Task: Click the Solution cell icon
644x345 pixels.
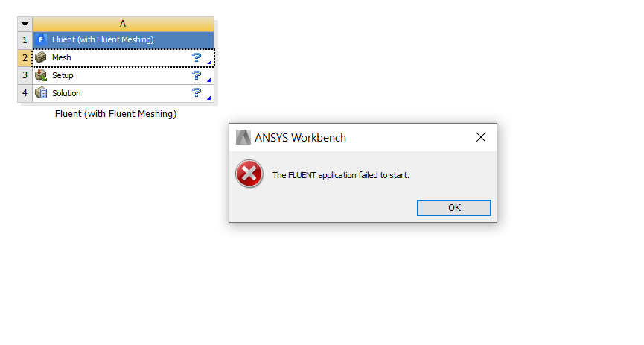Action: [x=41, y=93]
